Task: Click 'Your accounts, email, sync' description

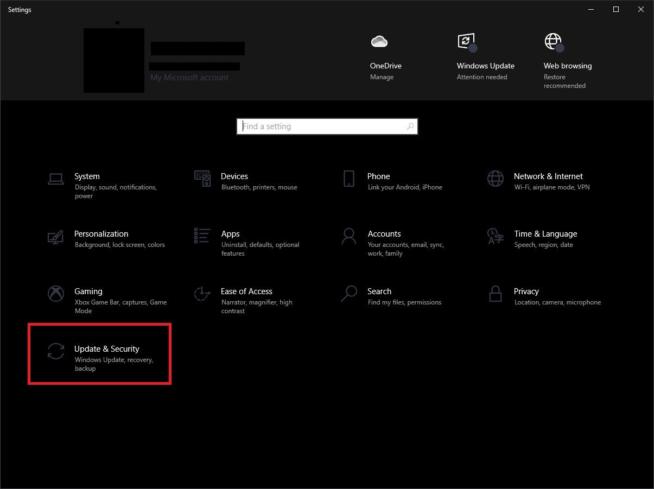Action: (x=405, y=249)
